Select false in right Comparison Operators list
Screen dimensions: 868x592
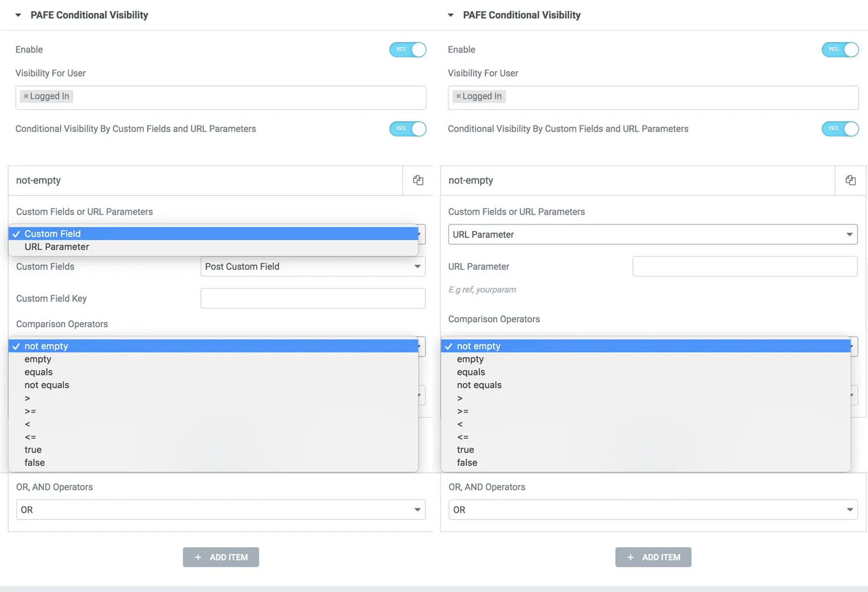[x=467, y=462]
